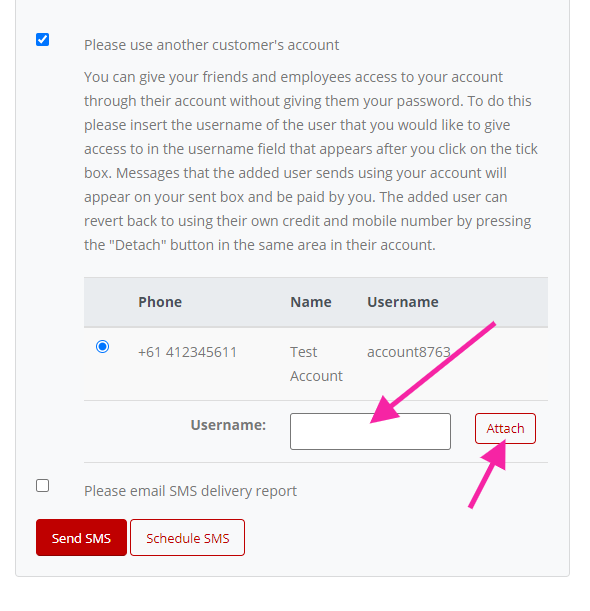The image size is (590, 611).
Task: Click the Name column header
Action: (x=311, y=302)
